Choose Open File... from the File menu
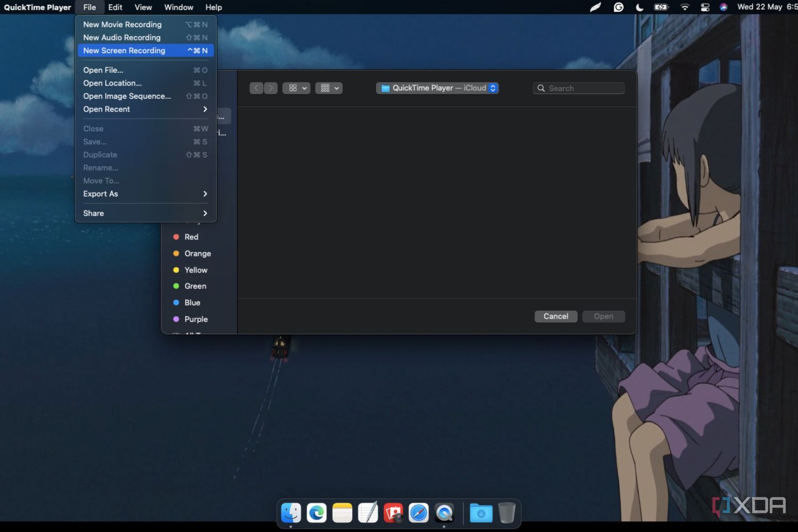 pos(145,70)
